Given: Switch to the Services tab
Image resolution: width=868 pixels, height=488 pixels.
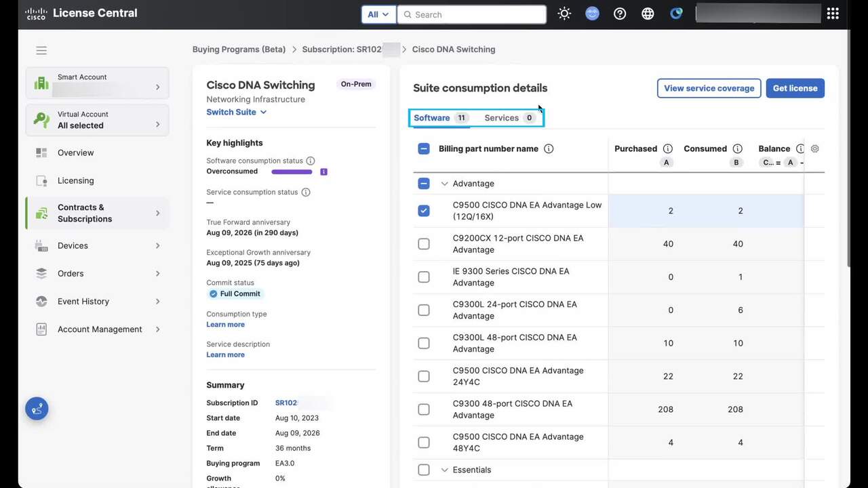Looking at the screenshot, I should [501, 118].
